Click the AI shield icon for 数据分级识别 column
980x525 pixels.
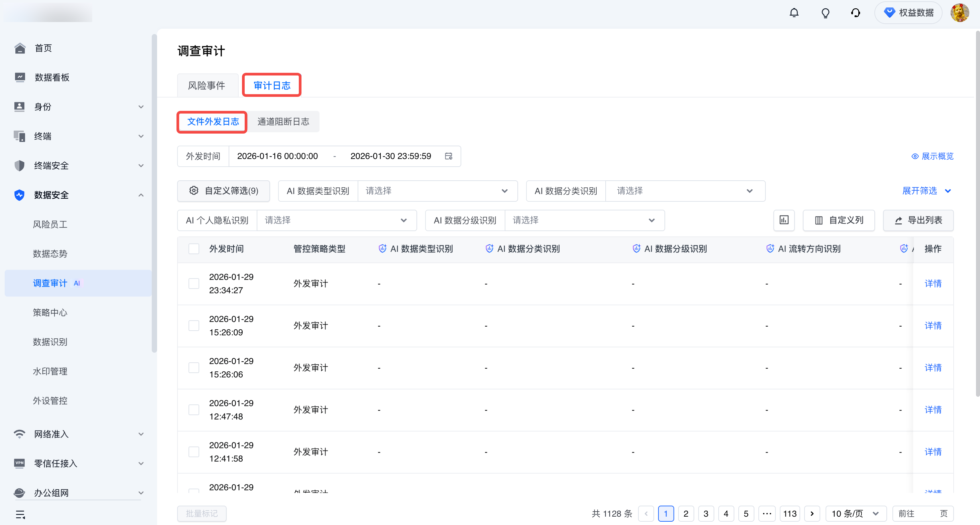pyautogui.click(x=636, y=248)
